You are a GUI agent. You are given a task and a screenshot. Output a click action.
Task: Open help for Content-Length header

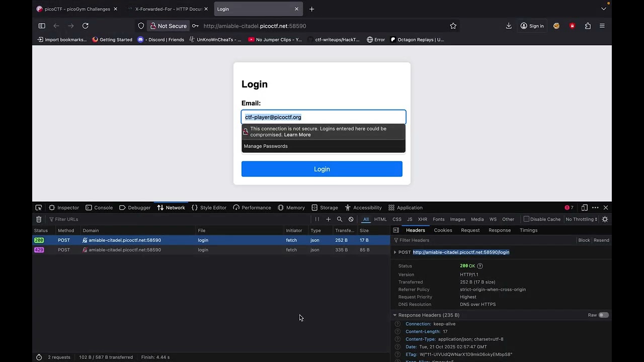(398, 332)
